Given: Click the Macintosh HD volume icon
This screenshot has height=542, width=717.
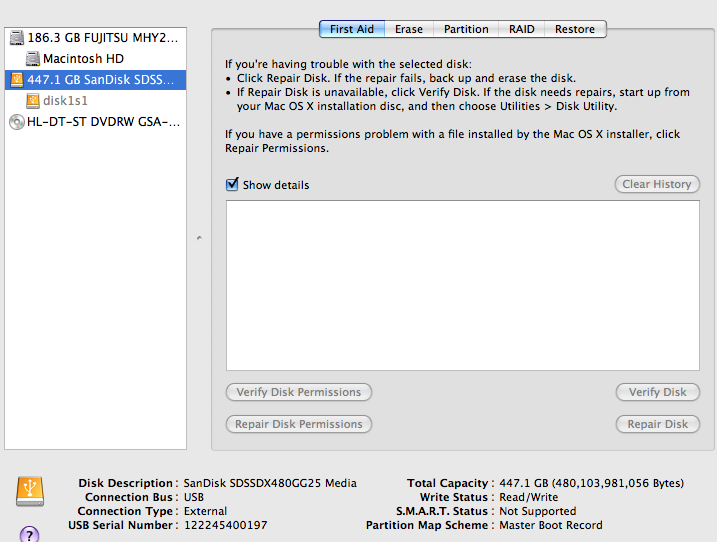Looking at the screenshot, I should (x=32, y=59).
